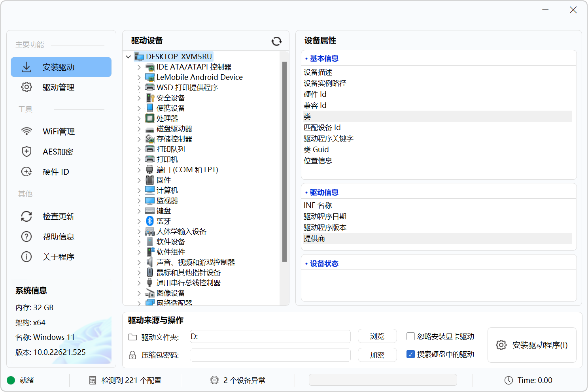Screen dimensions: 588x392
Task: Click the folder icon next to 驱动文件夹
Action: pos(133,337)
